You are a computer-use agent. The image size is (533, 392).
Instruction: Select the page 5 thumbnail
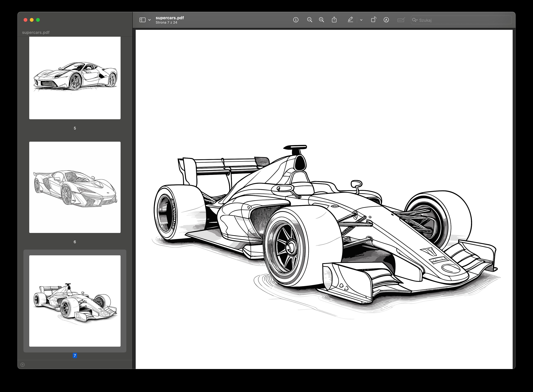75,78
